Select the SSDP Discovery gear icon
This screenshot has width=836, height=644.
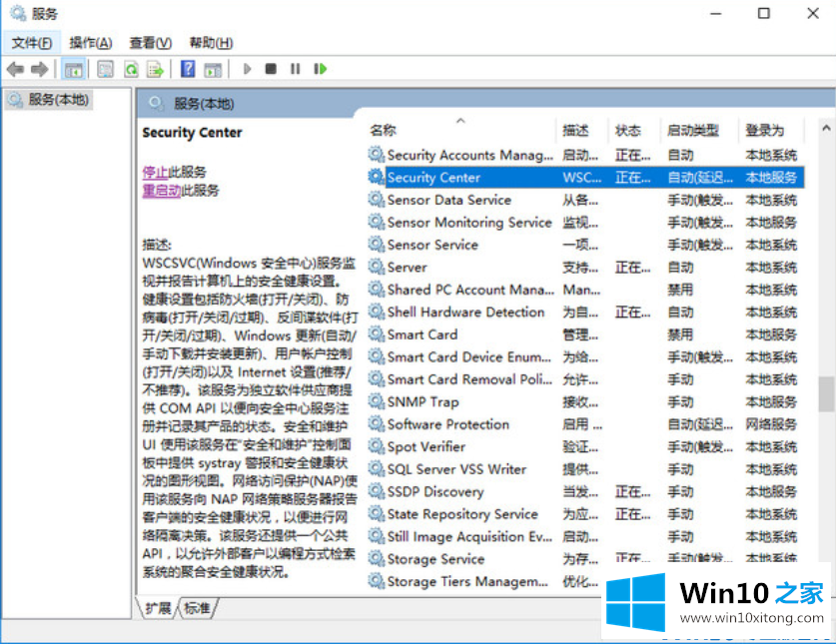(376, 490)
